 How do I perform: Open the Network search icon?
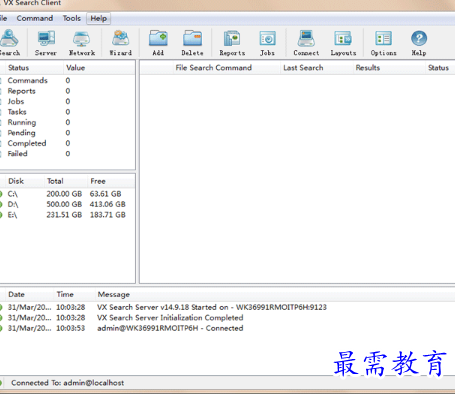[x=82, y=43]
